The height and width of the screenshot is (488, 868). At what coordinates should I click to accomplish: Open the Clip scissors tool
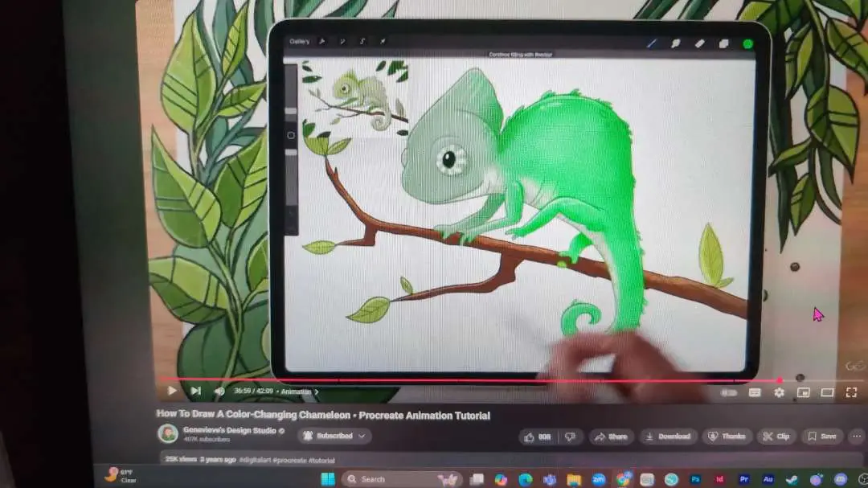[776, 437]
